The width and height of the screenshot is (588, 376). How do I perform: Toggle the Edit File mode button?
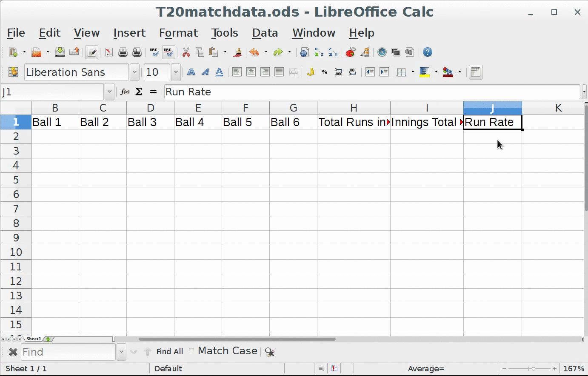click(91, 52)
